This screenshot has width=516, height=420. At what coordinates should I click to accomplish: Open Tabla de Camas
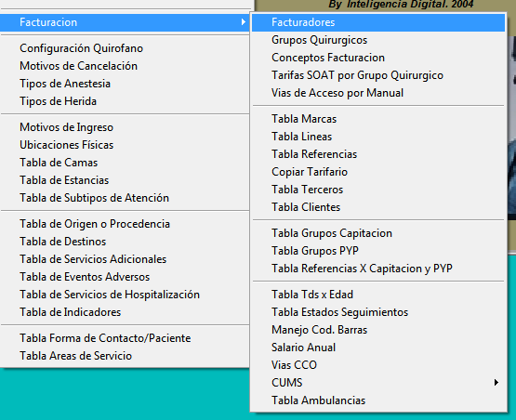pos(125,163)
